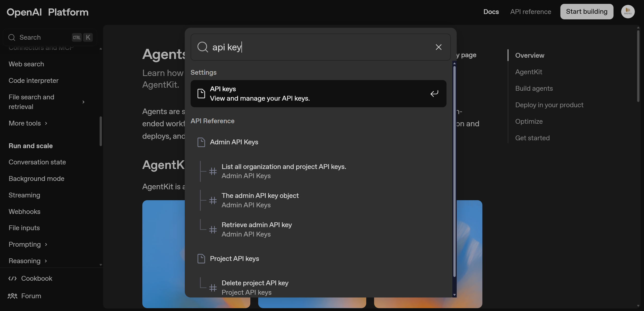The height and width of the screenshot is (311, 644).
Task: Click hash icon beside Retrieve admin API key
Action: click(x=213, y=229)
